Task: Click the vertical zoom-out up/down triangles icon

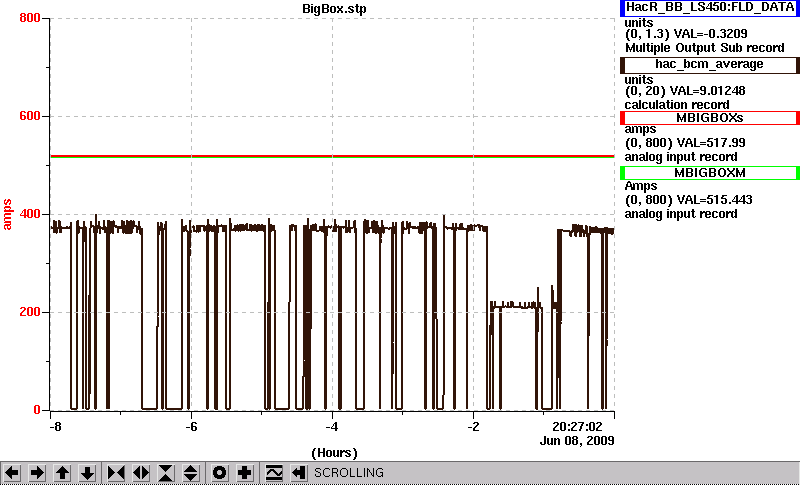Action: pos(191,473)
